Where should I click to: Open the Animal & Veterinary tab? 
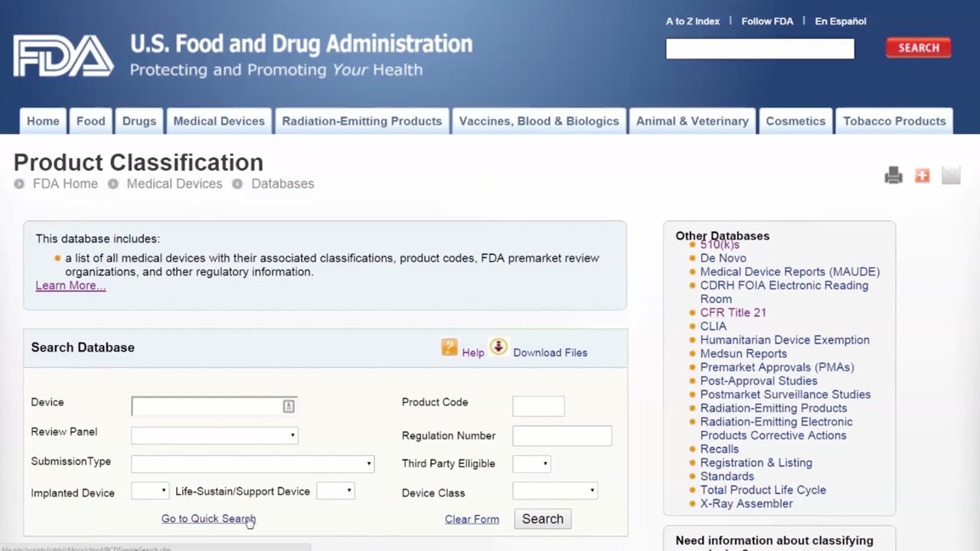tap(692, 121)
